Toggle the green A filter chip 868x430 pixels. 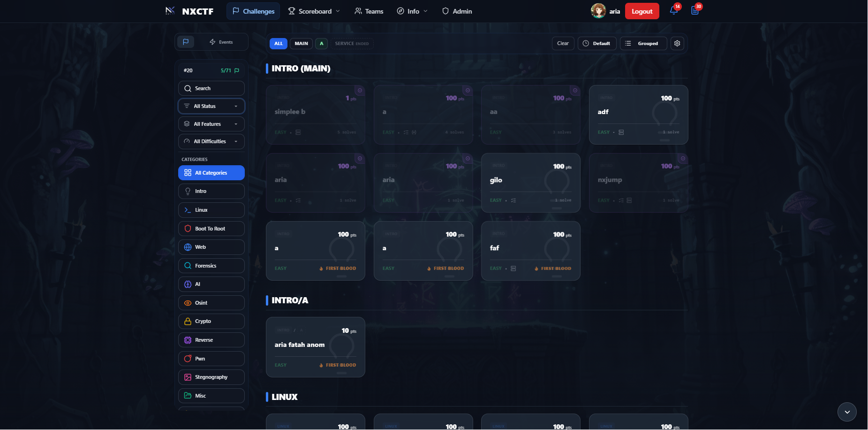321,44
